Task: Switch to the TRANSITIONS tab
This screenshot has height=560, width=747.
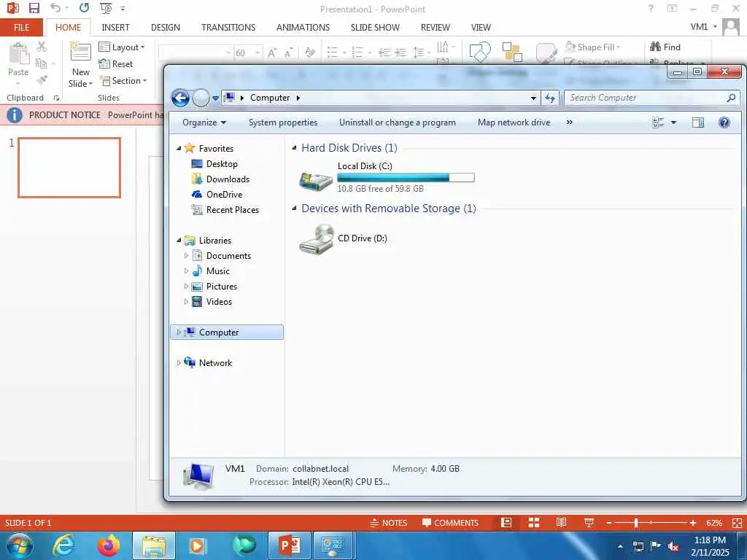Action: (x=228, y=27)
